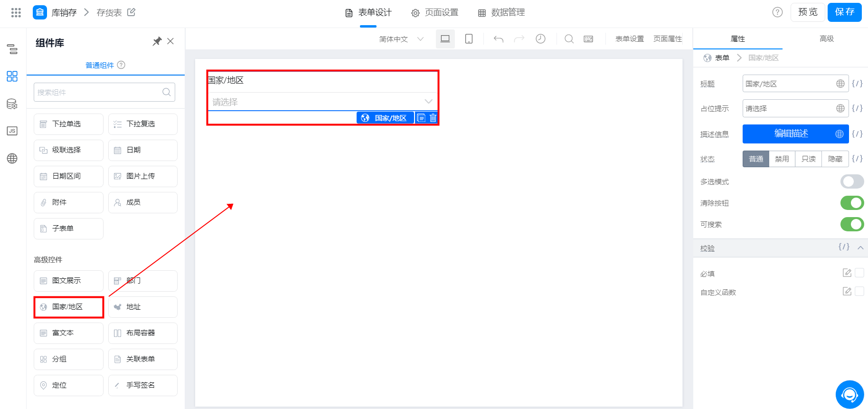Open the 高级 tab

pos(827,38)
